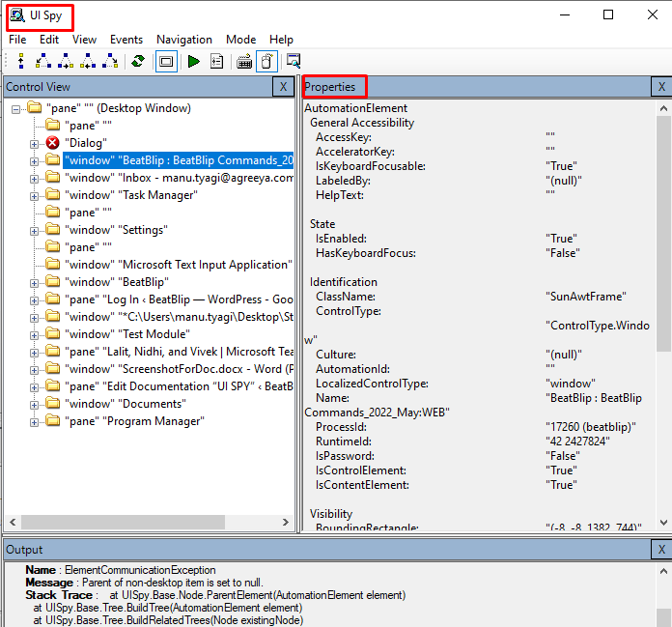Click navigate to last child icon
Screen dimensions: 672x627
pos(111,62)
